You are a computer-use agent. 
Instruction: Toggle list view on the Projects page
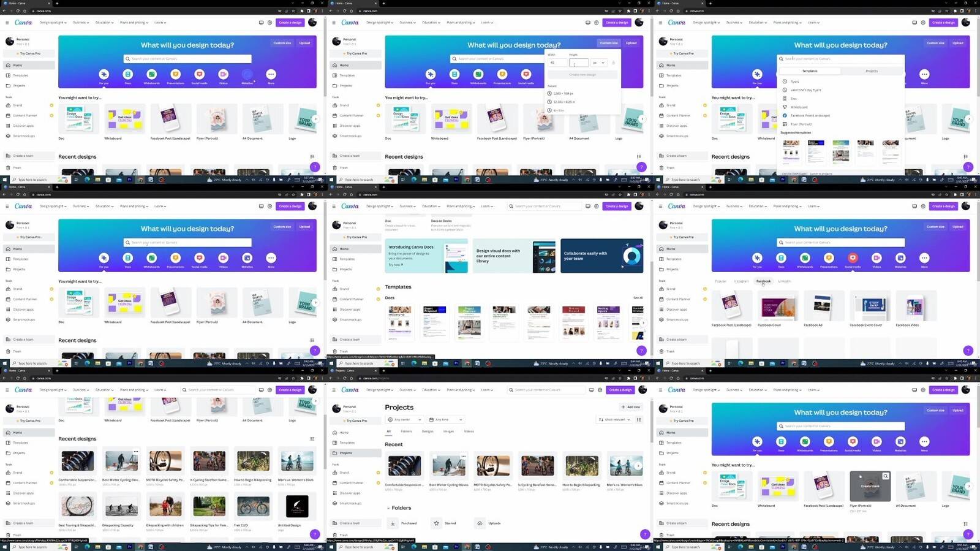coord(639,420)
